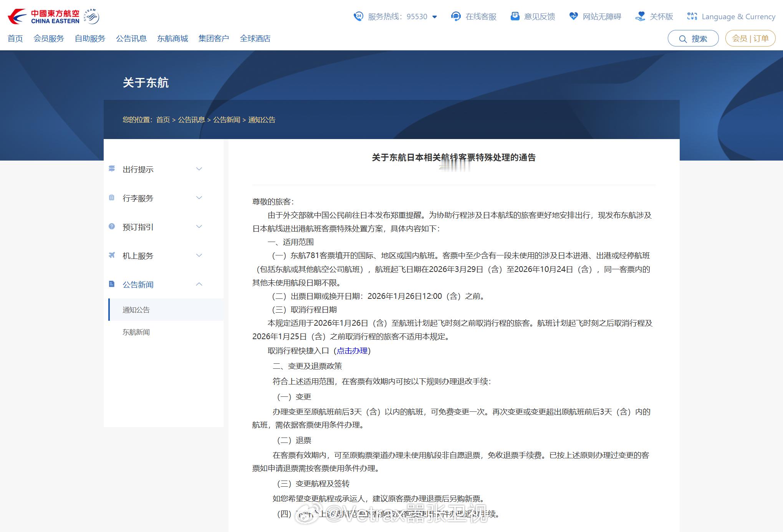Image resolution: width=783 pixels, height=532 pixels.
Task: Click the 关怀版 care mode icon
Action: tap(640, 16)
